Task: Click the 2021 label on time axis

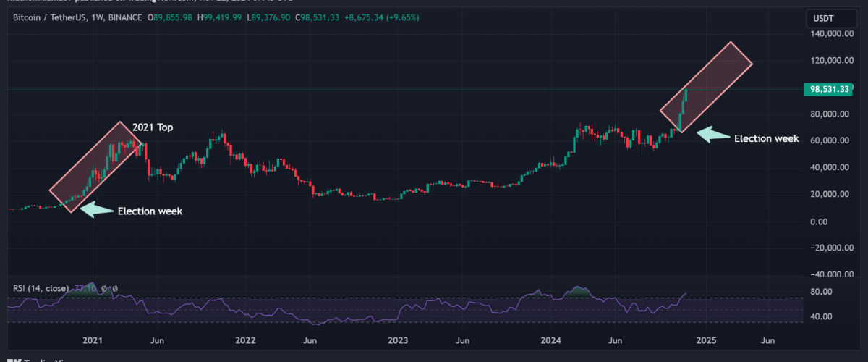Action: [92, 340]
